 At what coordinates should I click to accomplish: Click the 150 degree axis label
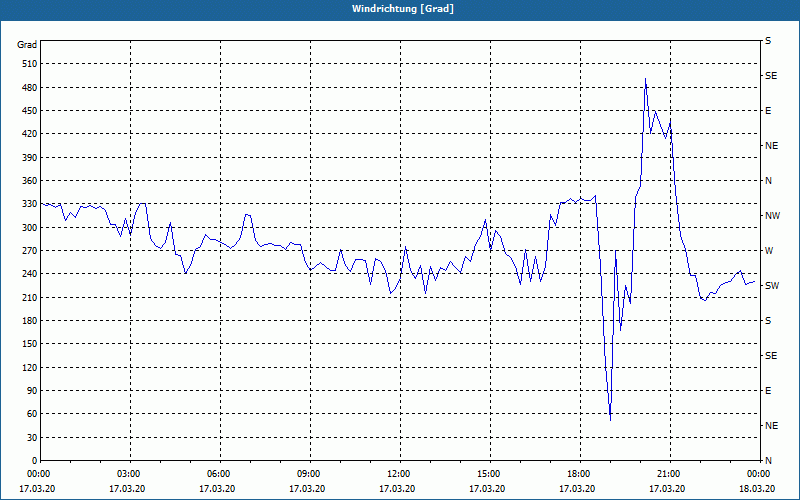pos(30,344)
